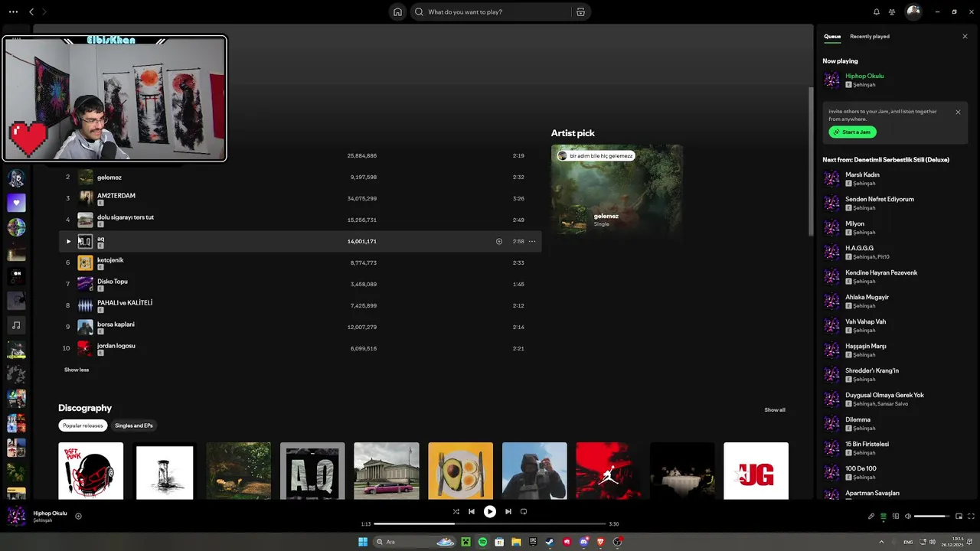The image size is (980, 551).
Task: Resume playback with the play button
Action: click(x=490, y=511)
